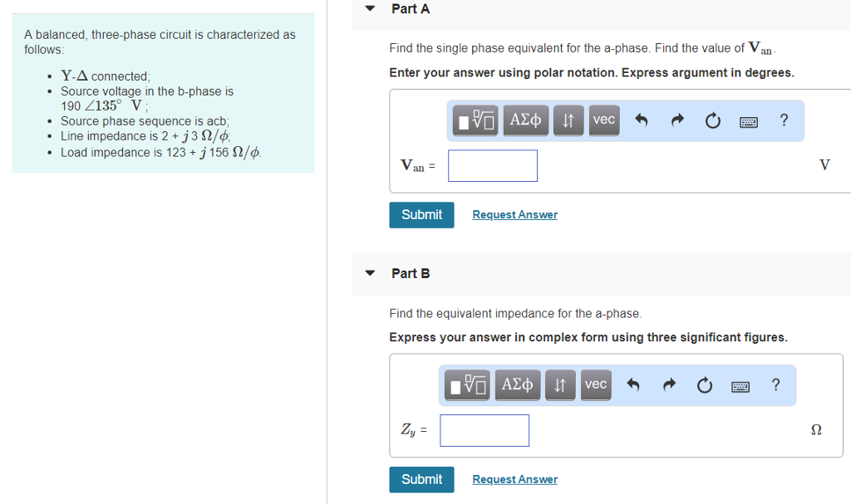The width and height of the screenshot is (851, 504).
Task: Click the Van answer input box
Action: click(492, 165)
